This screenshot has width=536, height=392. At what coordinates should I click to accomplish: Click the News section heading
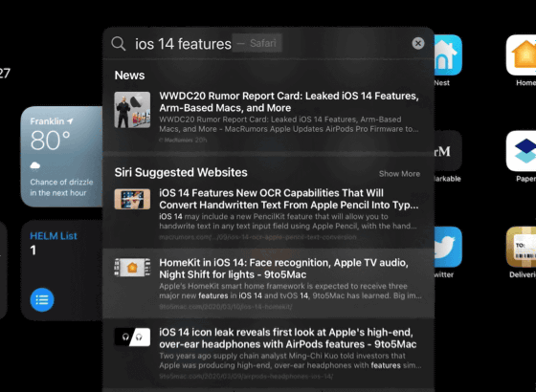click(129, 76)
